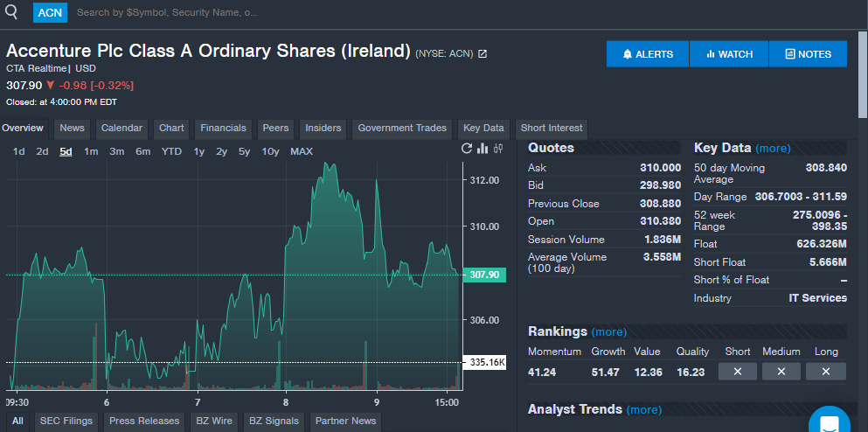Set chart range to 5y
868x432 pixels.
(x=244, y=152)
